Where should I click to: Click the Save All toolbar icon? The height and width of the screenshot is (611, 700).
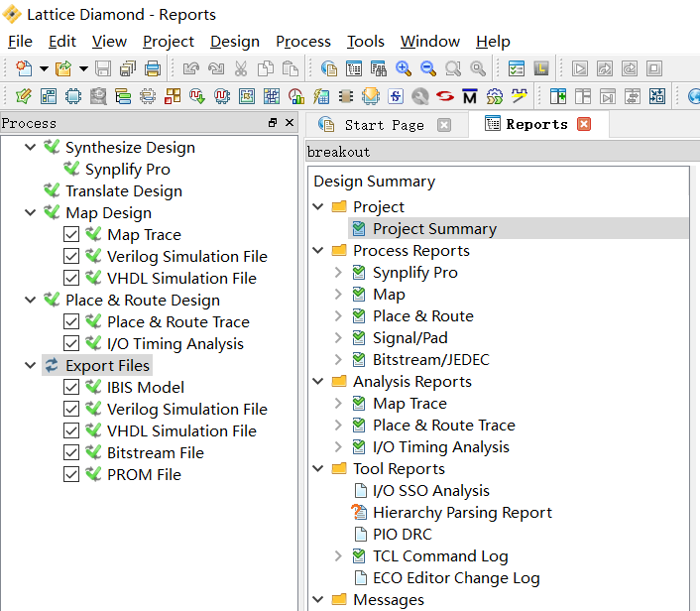pyautogui.click(x=128, y=68)
